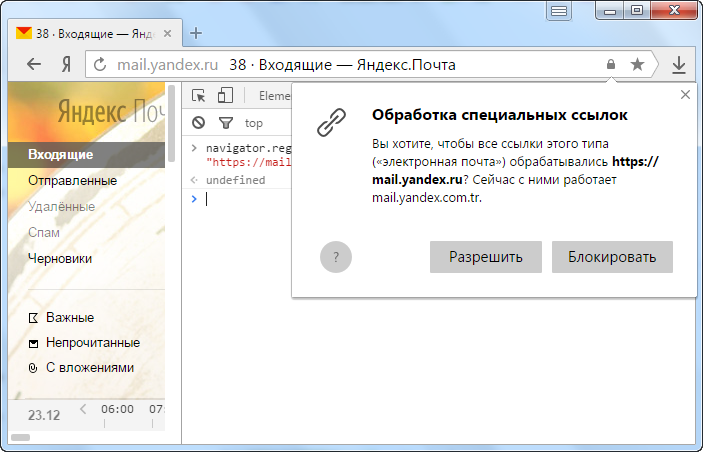
Task: Click the mail sidebar vertical scrollbar
Action: (x=171, y=124)
